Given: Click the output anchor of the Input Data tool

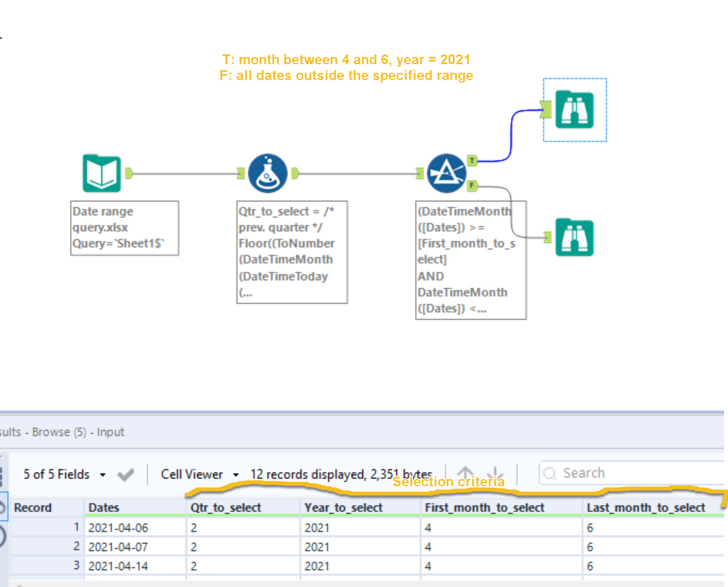Looking at the screenshot, I should [129, 172].
